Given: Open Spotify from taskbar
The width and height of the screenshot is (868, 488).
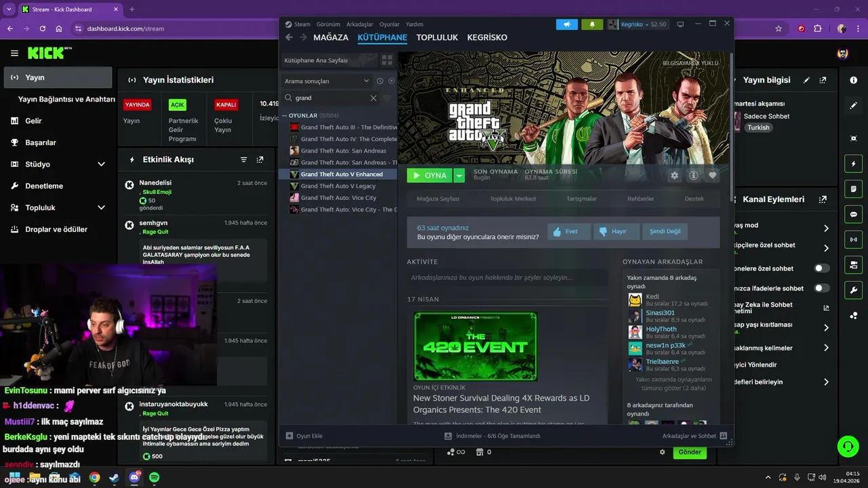Looking at the screenshot, I should tap(154, 478).
